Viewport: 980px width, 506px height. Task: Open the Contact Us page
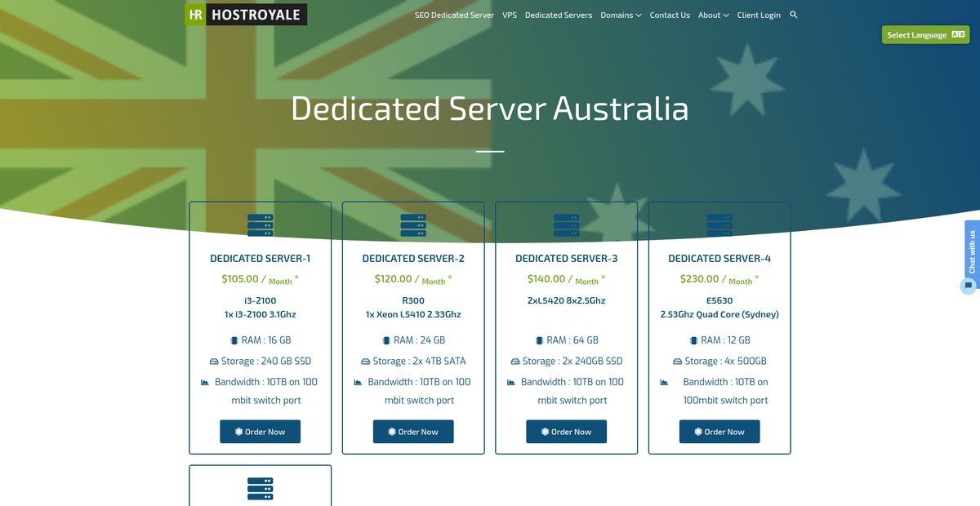pyautogui.click(x=670, y=15)
